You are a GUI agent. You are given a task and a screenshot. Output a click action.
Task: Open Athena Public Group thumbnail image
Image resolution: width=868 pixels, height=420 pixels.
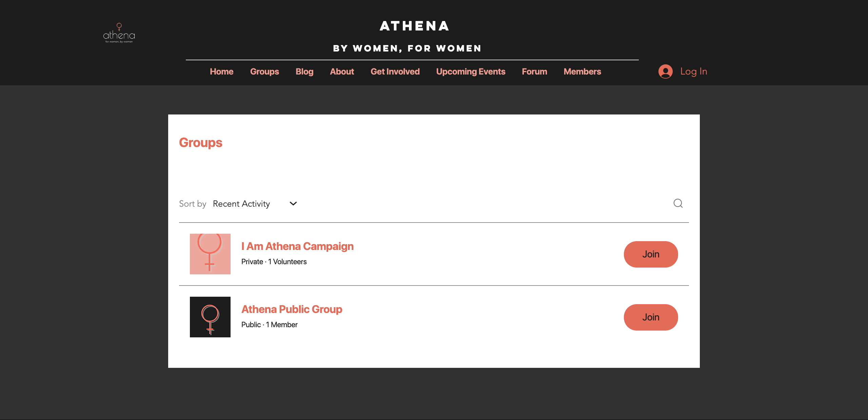(x=210, y=317)
